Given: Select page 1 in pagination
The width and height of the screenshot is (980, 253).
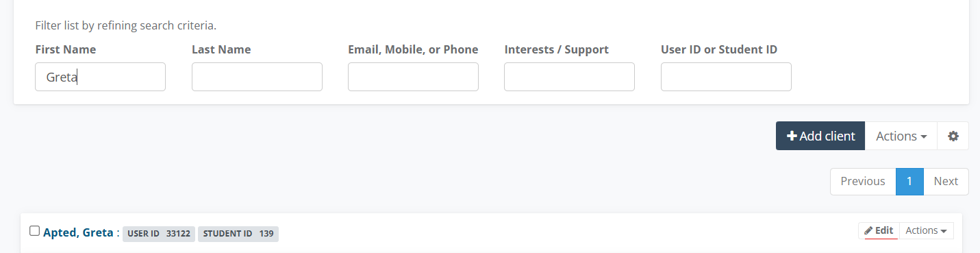Looking at the screenshot, I should 909,182.
